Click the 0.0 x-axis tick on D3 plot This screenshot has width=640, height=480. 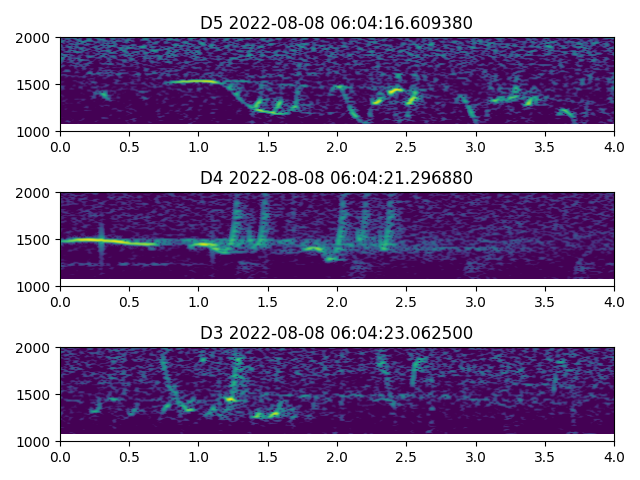(x=60, y=457)
